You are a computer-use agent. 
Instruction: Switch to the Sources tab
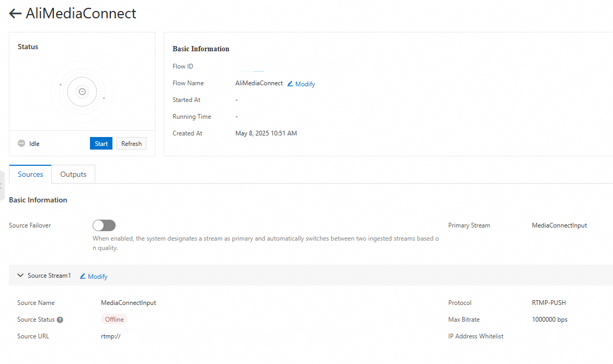point(30,174)
